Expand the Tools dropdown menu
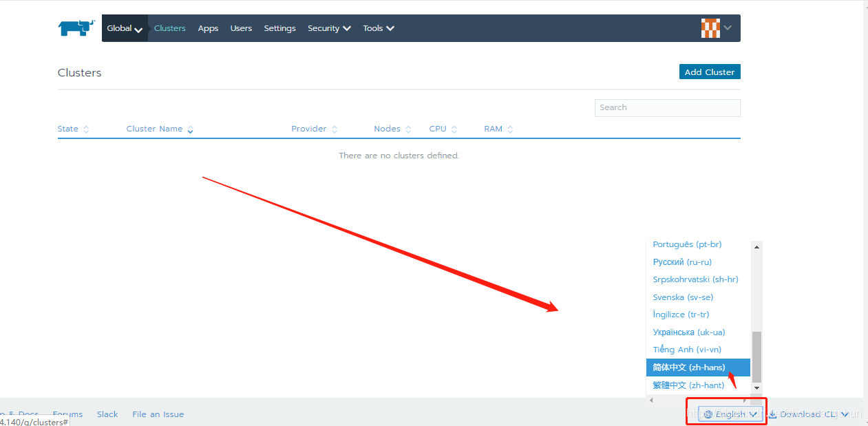The width and height of the screenshot is (868, 426). point(379,28)
